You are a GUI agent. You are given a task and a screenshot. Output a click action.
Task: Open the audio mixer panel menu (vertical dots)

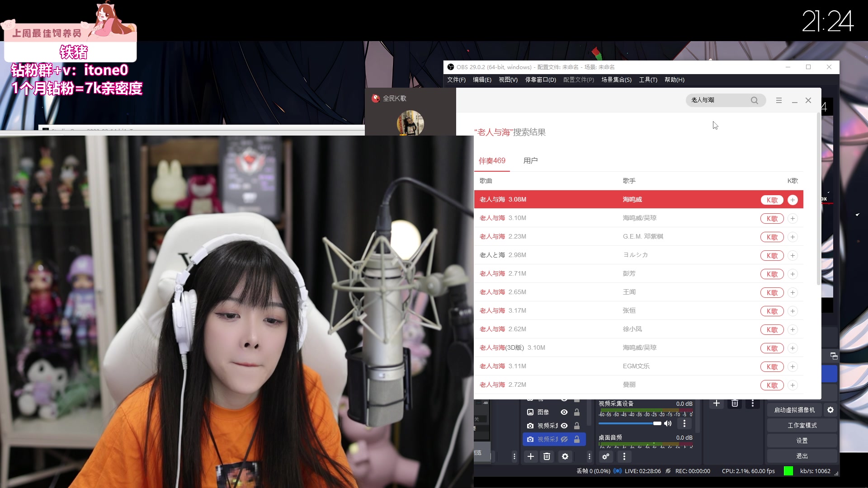(624, 457)
